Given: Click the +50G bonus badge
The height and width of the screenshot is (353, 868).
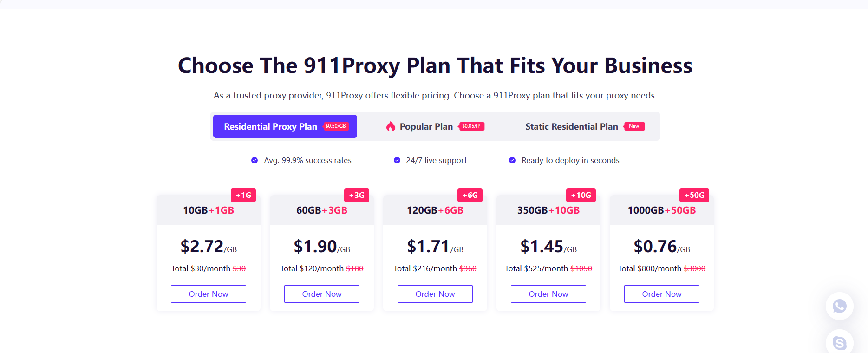Looking at the screenshot, I should (694, 195).
